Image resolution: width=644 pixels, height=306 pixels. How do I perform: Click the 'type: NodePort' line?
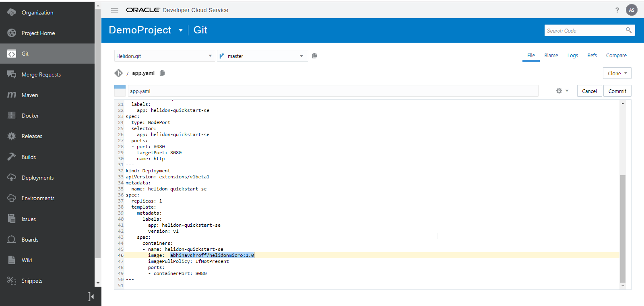151,122
